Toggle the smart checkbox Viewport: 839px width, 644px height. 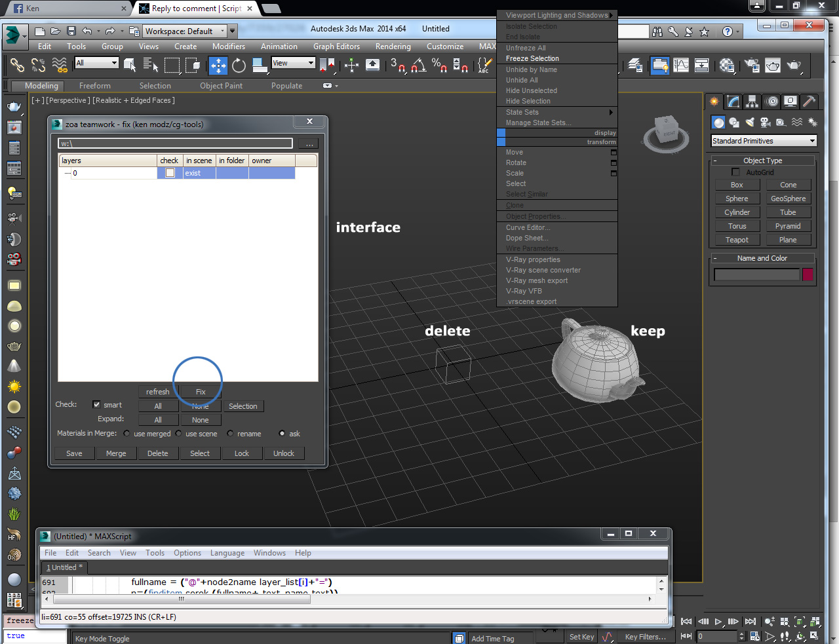pos(96,405)
